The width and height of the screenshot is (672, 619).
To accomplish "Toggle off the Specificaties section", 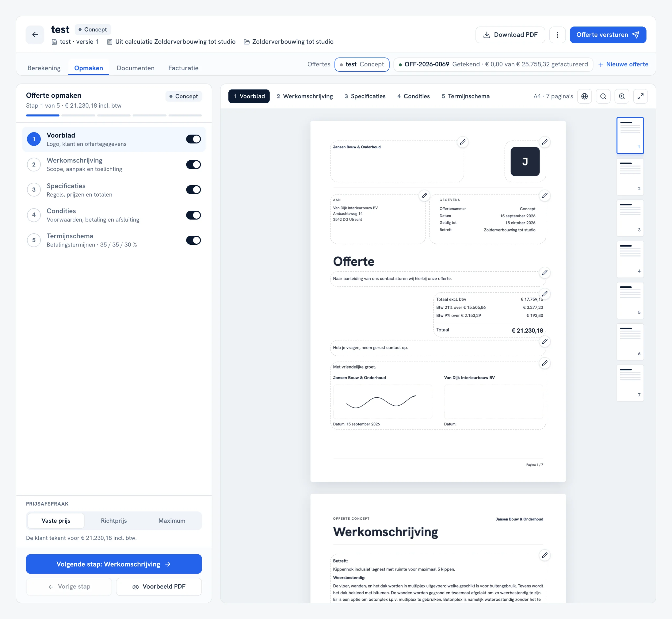I will point(193,190).
